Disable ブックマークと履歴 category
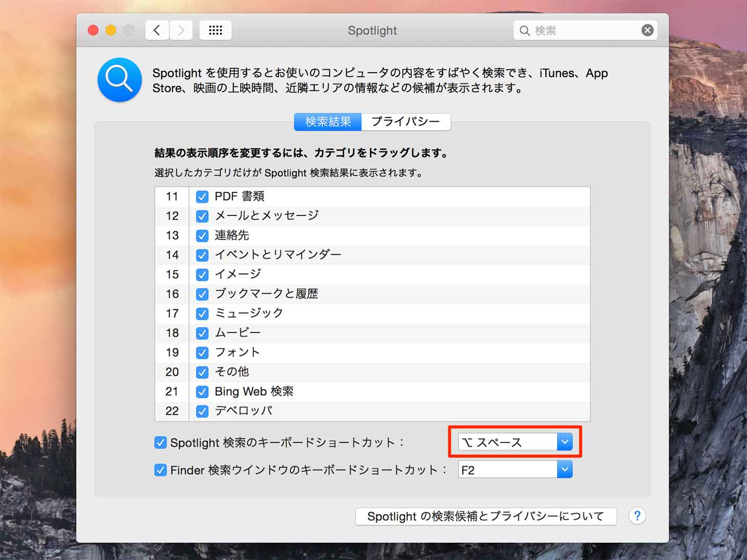Viewport: 747px width, 560px height. pos(202,294)
